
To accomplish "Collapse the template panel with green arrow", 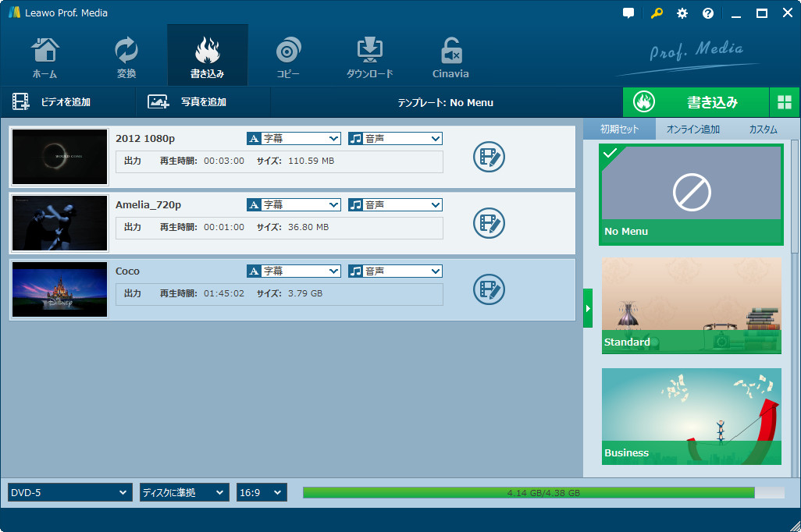I will point(588,308).
